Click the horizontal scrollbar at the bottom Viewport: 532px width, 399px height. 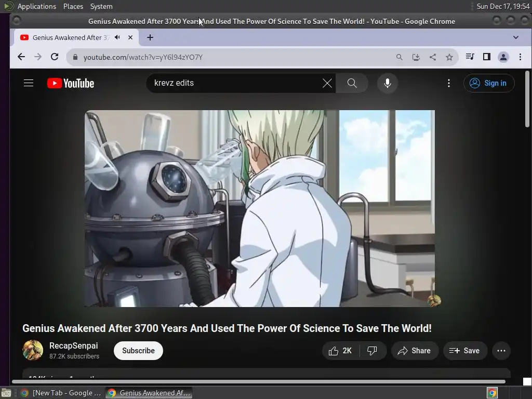coord(259,382)
